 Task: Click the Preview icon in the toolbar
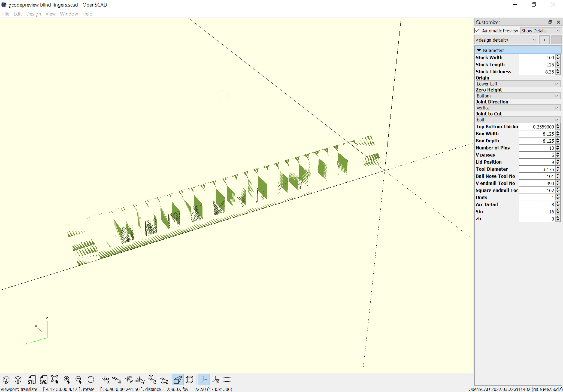point(6,379)
